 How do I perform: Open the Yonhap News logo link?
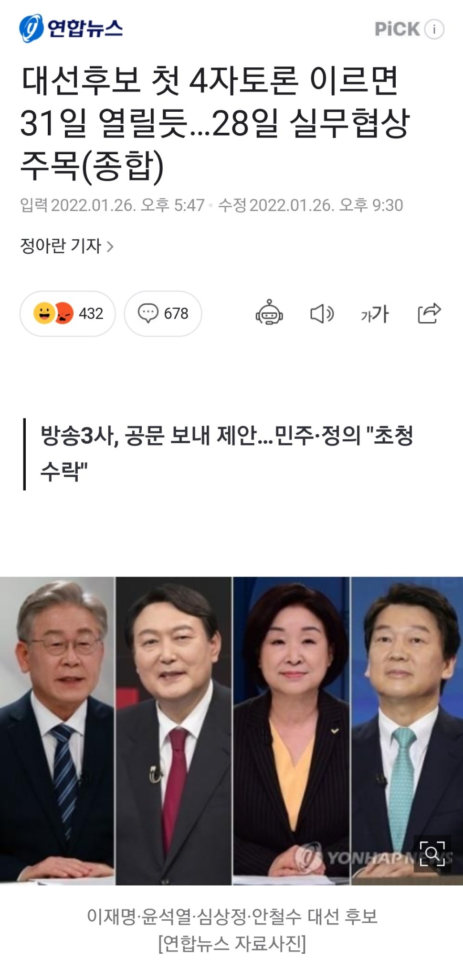coord(71,29)
